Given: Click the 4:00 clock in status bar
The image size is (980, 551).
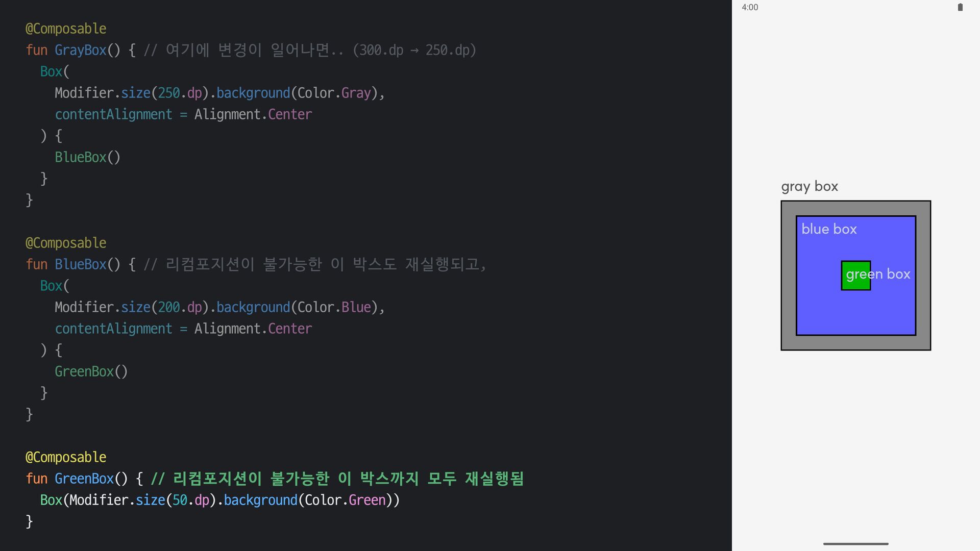Looking at the screenshot, I should pyautogui.click(x=750, y=7).
